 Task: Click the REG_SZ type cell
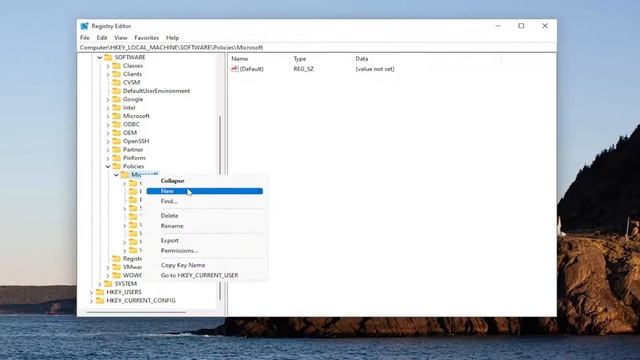pos(304,69)
